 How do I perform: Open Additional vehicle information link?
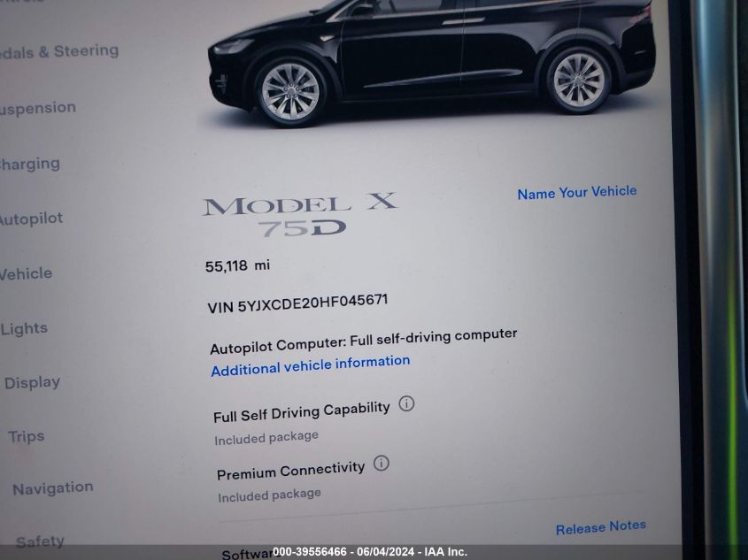coord(311,365)
